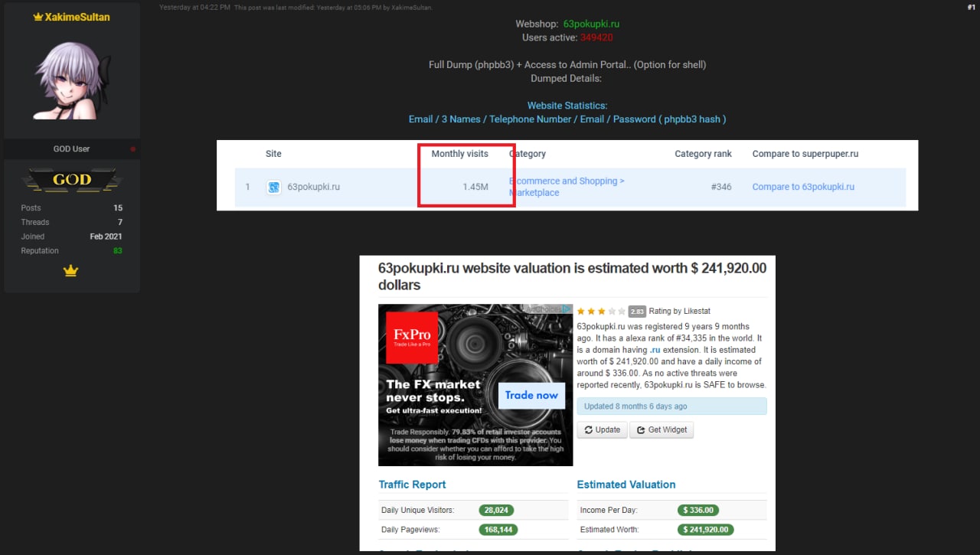This screenshot has width=980, height=555.
Task: Click the users active count 349420
Action: pos(596,38)
